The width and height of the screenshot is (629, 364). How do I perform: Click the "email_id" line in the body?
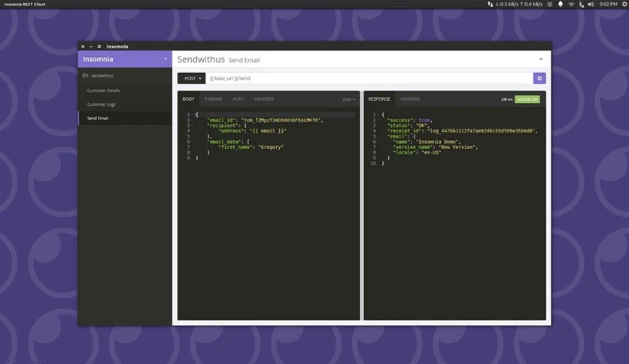click(x=265, y=120)
